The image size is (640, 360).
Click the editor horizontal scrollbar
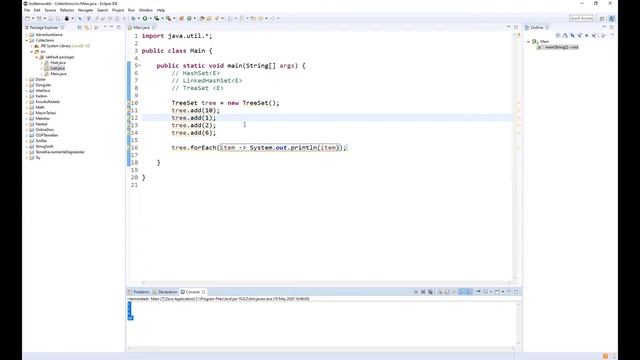[x=327, y=282]
